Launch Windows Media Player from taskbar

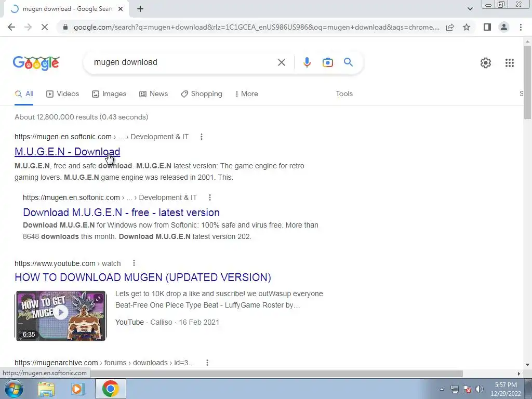77,389
